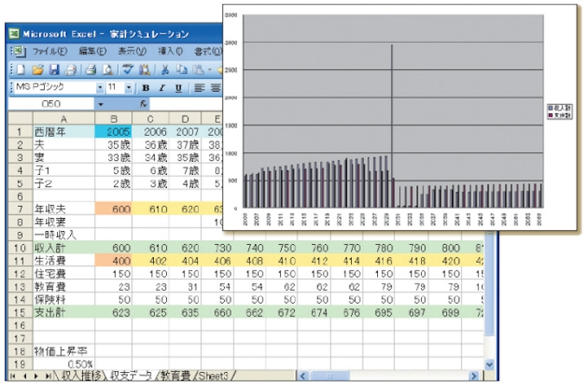
Task: Toggle Bold formatting
Action: tap(146, 87)
